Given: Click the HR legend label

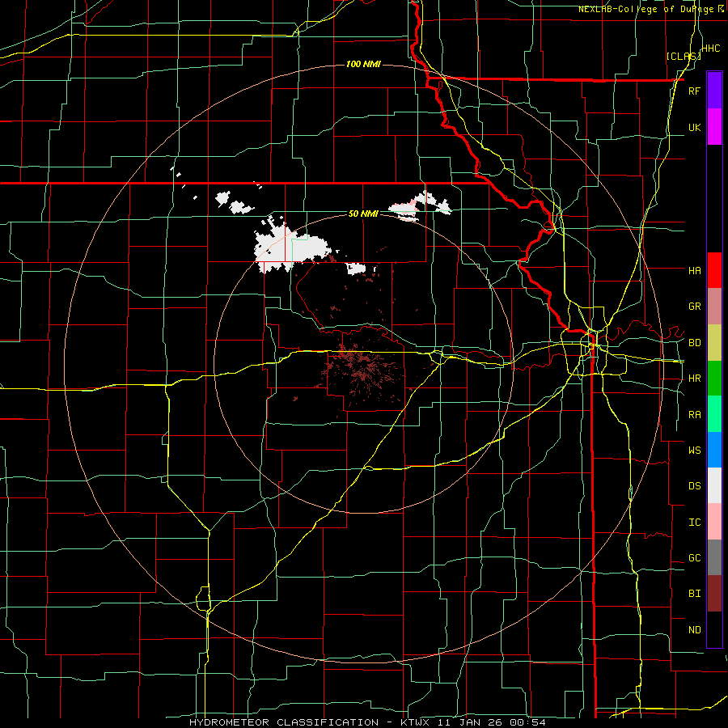Looking at the screenshot, I should tap(694, 379).
